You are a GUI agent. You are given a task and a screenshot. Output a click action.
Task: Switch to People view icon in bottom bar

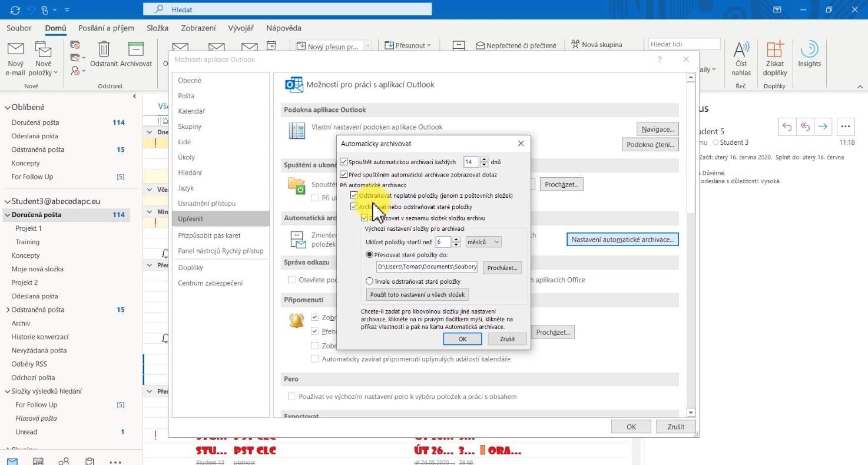64,461
